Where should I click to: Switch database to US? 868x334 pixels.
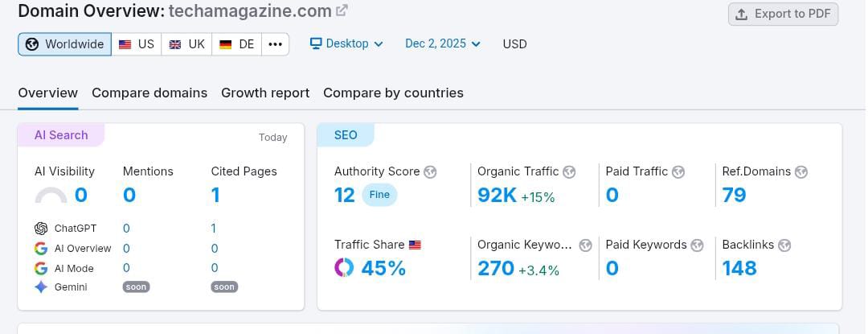(136, 44)
